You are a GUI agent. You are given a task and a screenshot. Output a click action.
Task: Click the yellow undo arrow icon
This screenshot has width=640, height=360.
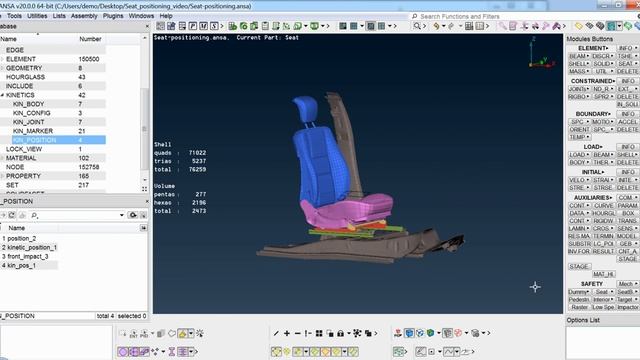point(436,26)
